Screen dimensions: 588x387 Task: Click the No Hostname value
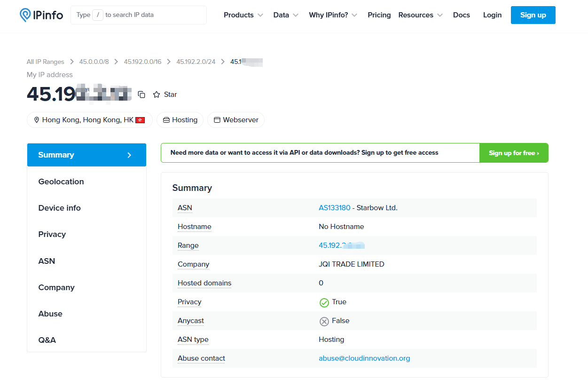tap(341, 227)
